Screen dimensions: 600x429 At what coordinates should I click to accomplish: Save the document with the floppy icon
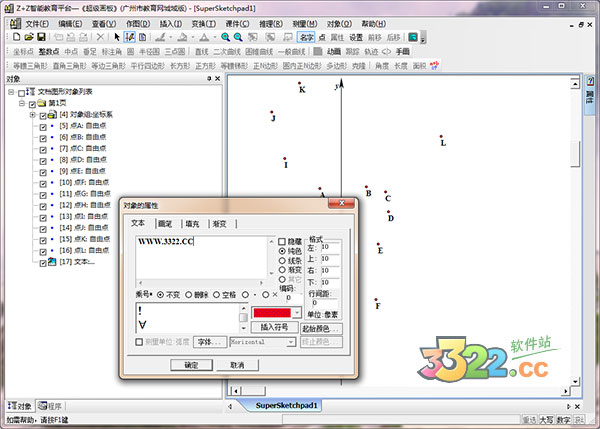41,37
